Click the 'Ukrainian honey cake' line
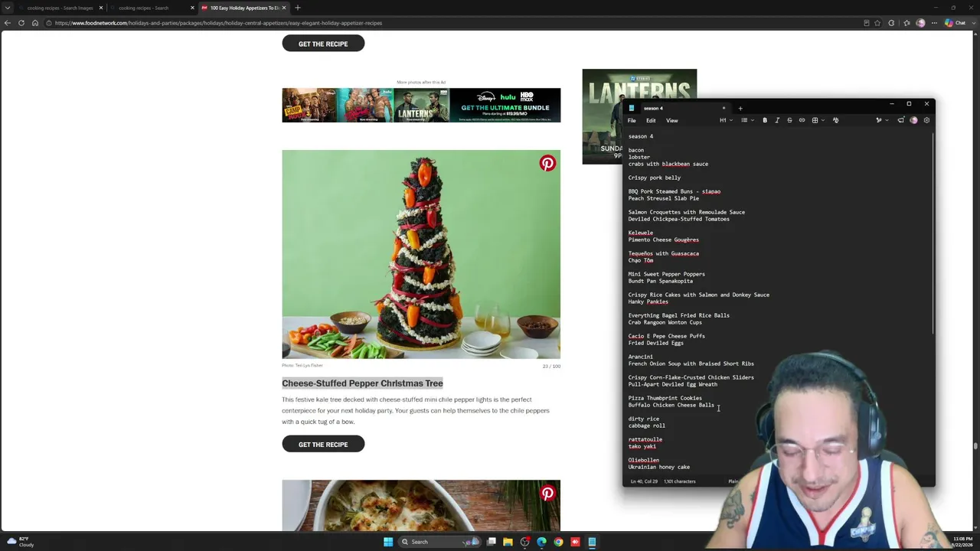Viewport: 980px width, 551px height. pos(659,467)
